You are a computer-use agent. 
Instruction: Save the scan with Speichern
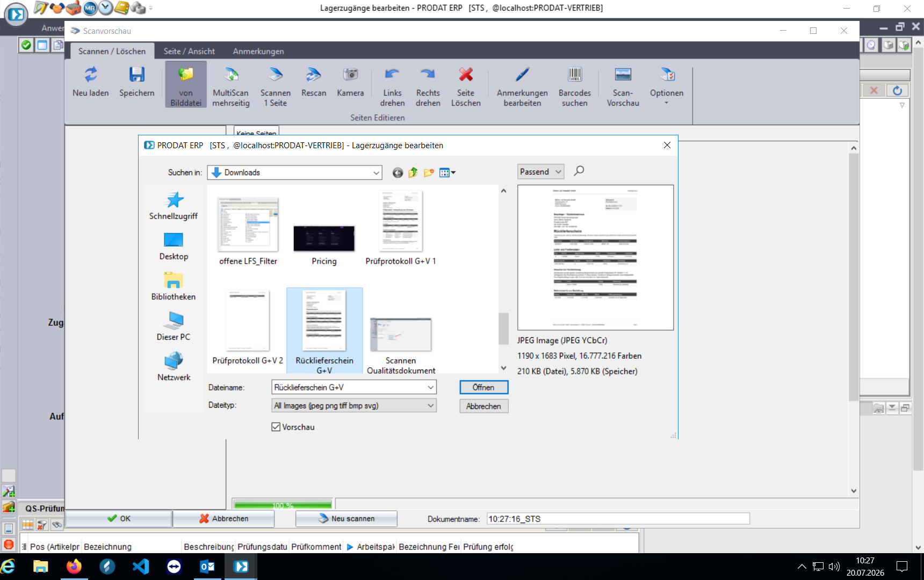coord(136,83)
